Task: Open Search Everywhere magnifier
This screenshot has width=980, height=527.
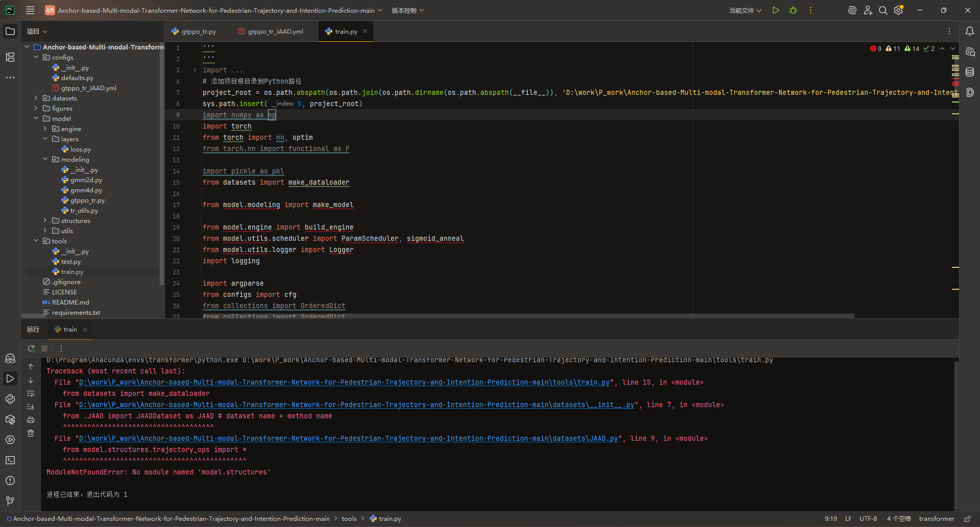Action: 883,10
